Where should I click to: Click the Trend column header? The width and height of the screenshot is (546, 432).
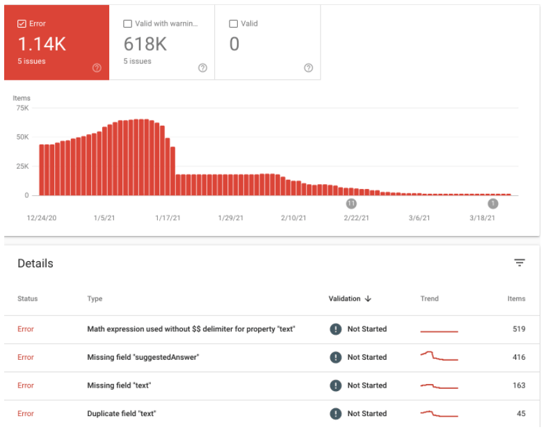click(x=429, y=299)
